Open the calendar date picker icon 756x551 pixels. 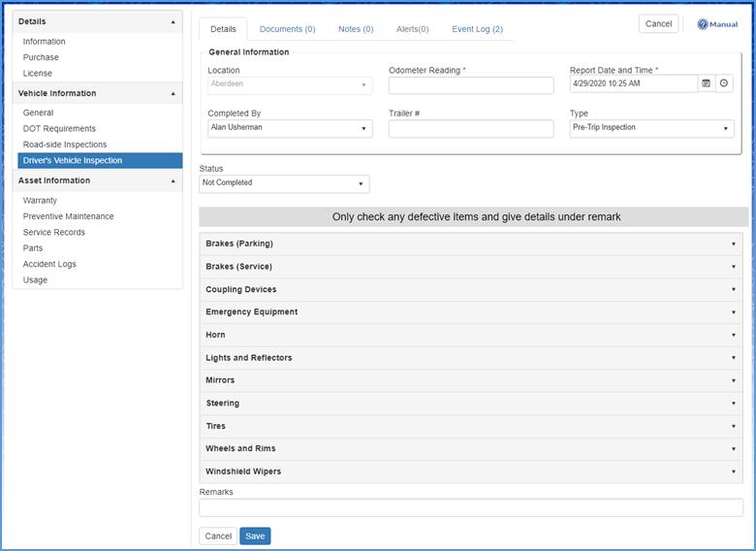(707, 83)
